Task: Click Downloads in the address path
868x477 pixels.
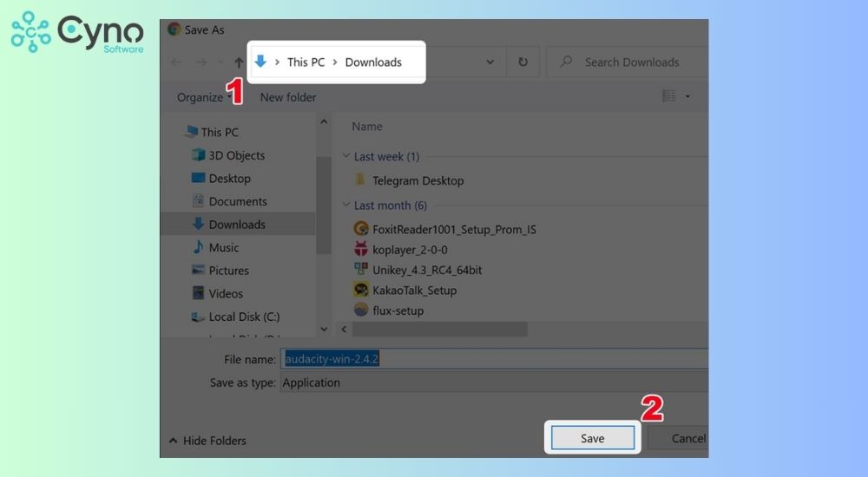Action: point(373,62)
